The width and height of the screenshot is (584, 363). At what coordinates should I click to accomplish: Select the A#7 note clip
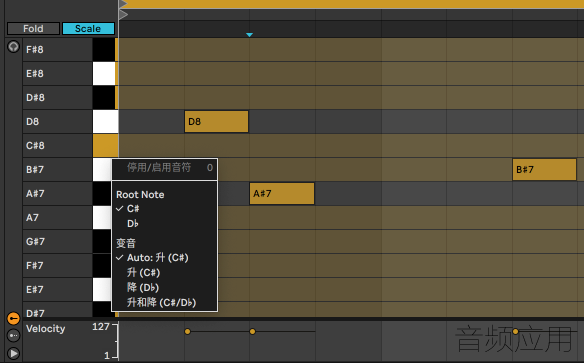tap(282, 194)
